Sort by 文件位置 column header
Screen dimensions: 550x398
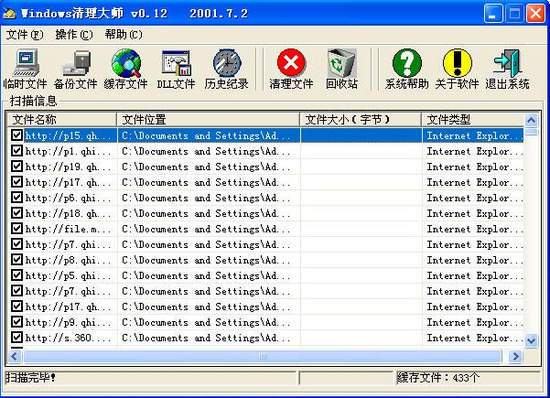208,120
